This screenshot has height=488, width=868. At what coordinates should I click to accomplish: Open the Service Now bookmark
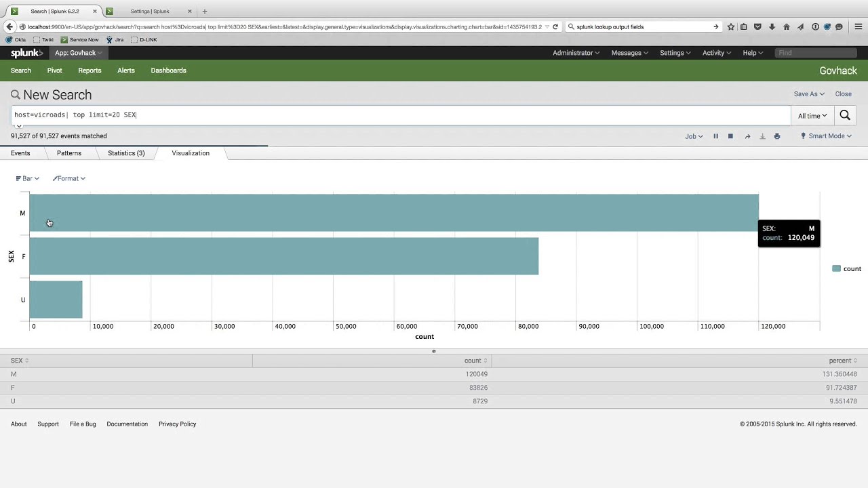tap(80, 40)
